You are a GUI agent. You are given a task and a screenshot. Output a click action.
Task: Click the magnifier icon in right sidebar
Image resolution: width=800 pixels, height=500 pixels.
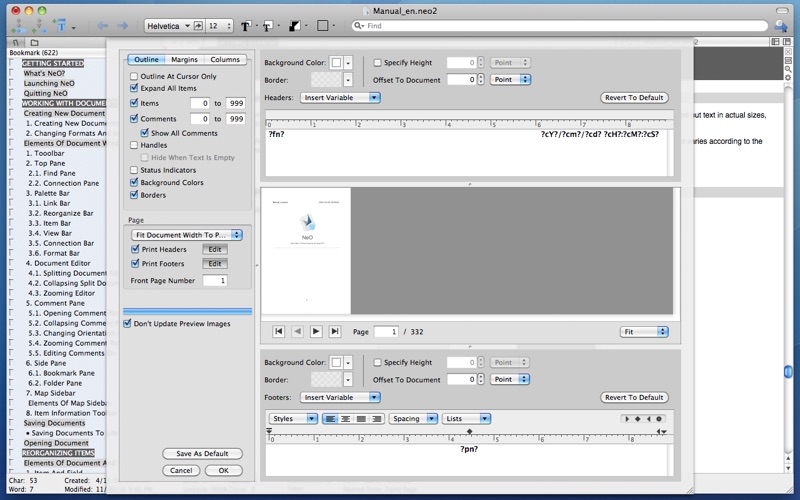click(x=788, y=69)
